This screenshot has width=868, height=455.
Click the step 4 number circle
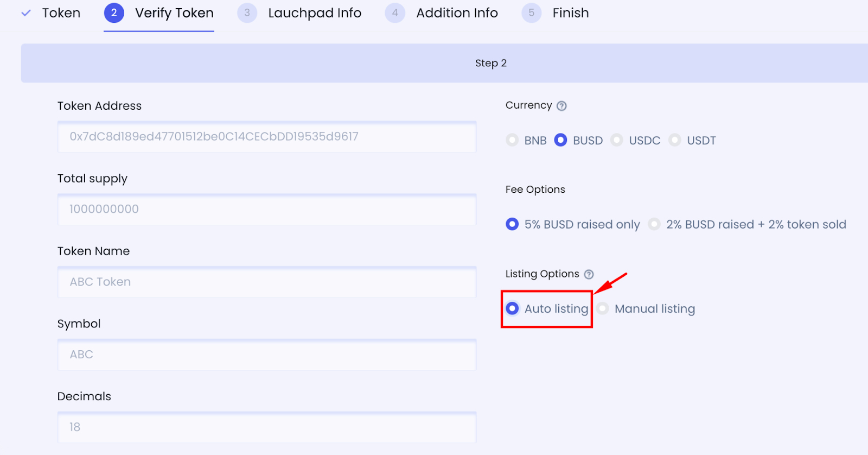click(395, 13)
